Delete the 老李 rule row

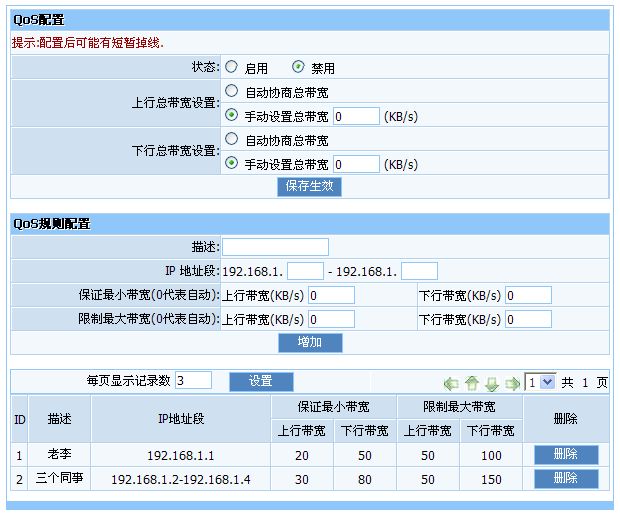pyautogui.click(x=566, y=455)
